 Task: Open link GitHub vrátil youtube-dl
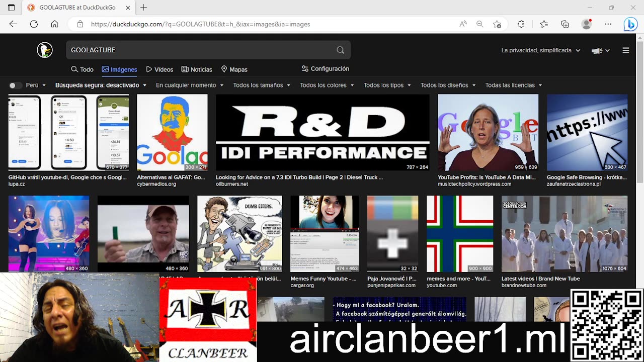point(67,177)
